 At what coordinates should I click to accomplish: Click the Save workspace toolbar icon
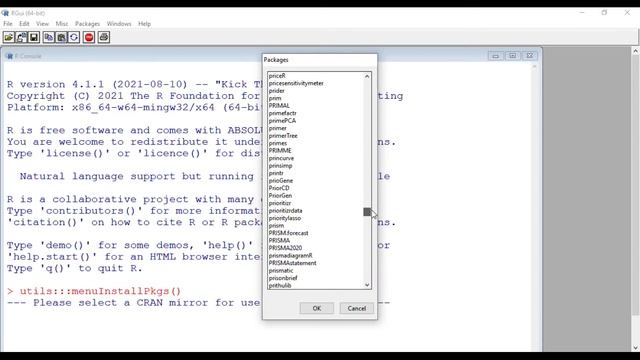point(34,38)
